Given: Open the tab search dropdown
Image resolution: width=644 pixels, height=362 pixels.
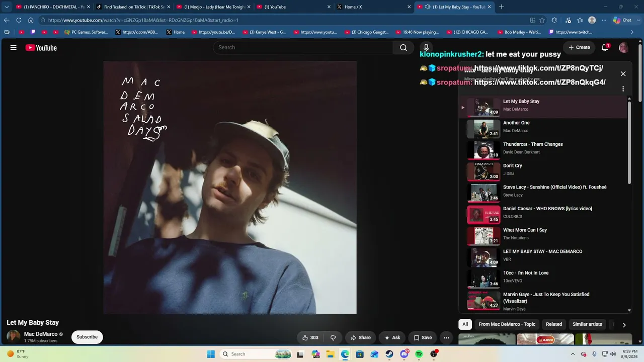Looking at the screenshot, I should coord(7,7).
